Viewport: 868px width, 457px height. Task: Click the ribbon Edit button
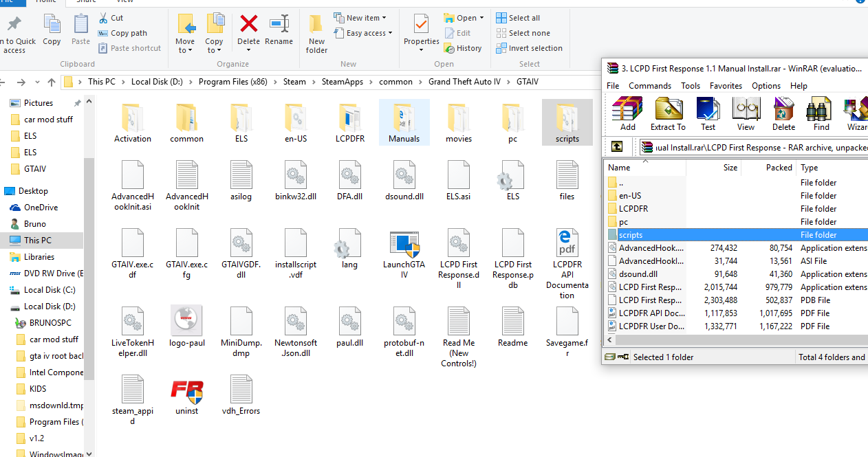tap(458, 33)
